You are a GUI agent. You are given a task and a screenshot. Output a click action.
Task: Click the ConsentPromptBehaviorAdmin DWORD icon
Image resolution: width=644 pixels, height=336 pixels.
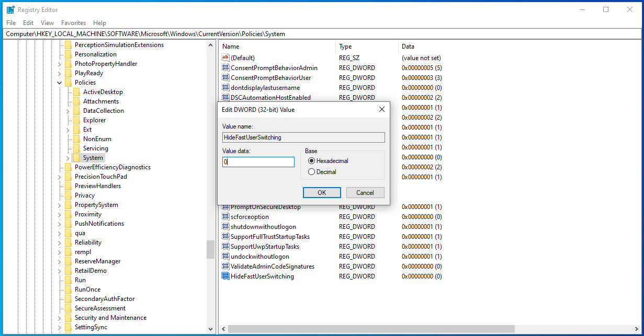point(225,68)
